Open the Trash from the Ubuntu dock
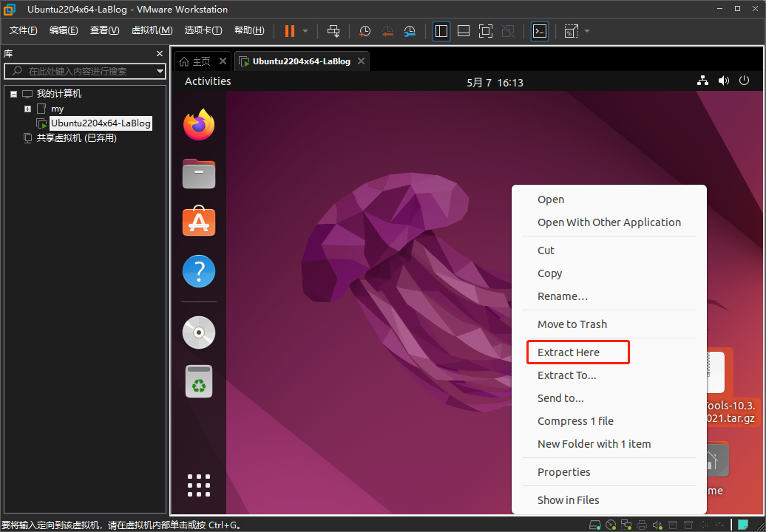Image resolution: width=766 pixels, height=532 pixels. click(x=199, y=381)
